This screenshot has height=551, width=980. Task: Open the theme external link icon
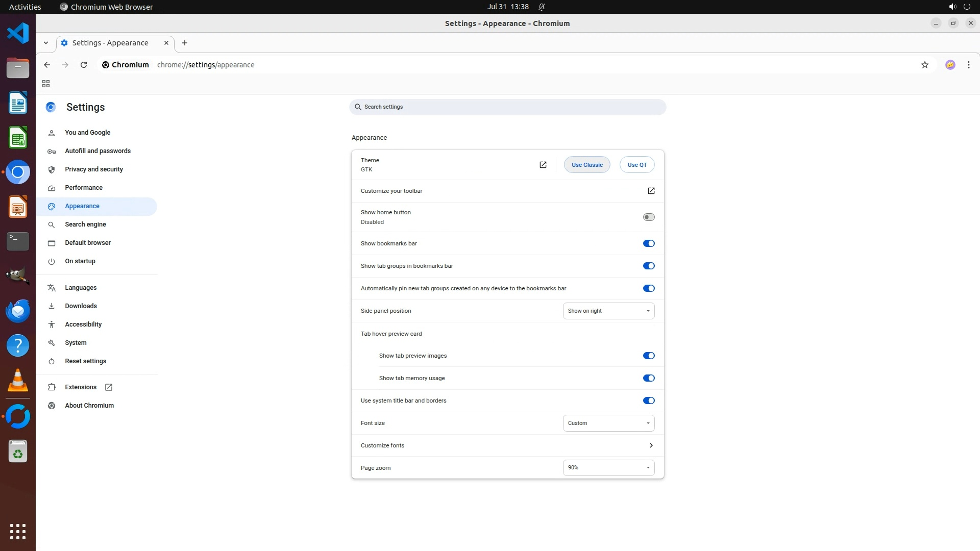(543, 165)
